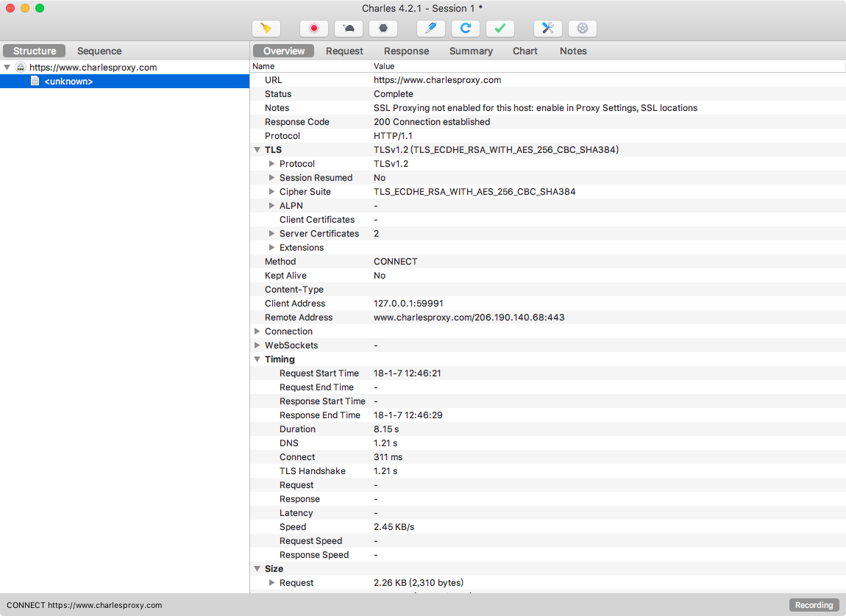Select the Client Address 127.0.0.1:59991
Image resolution: width=846 pixels, height=616 pixels.
click(x=408, y=304)
